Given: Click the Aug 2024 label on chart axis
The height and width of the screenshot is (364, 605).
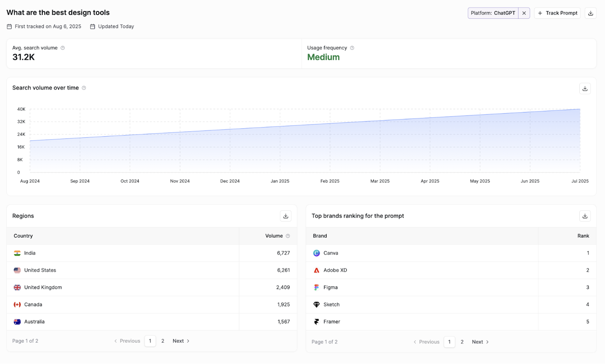Looking at the screenshot, I should click(30, 181).
